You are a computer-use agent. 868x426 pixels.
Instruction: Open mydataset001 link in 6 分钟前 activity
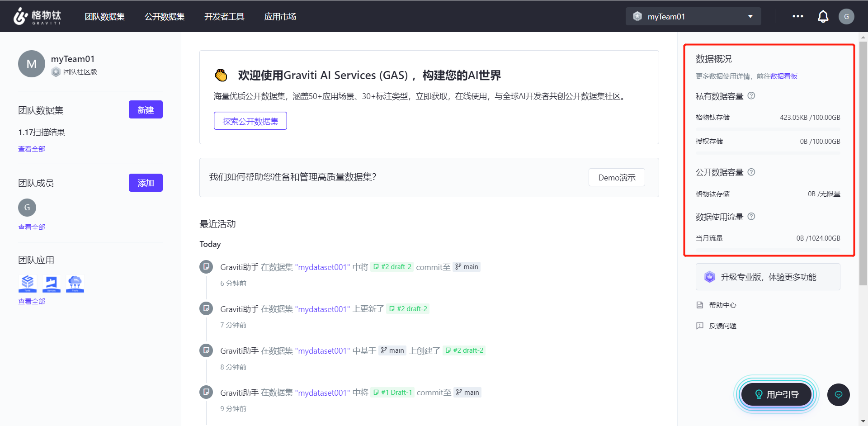pos(322,267)
